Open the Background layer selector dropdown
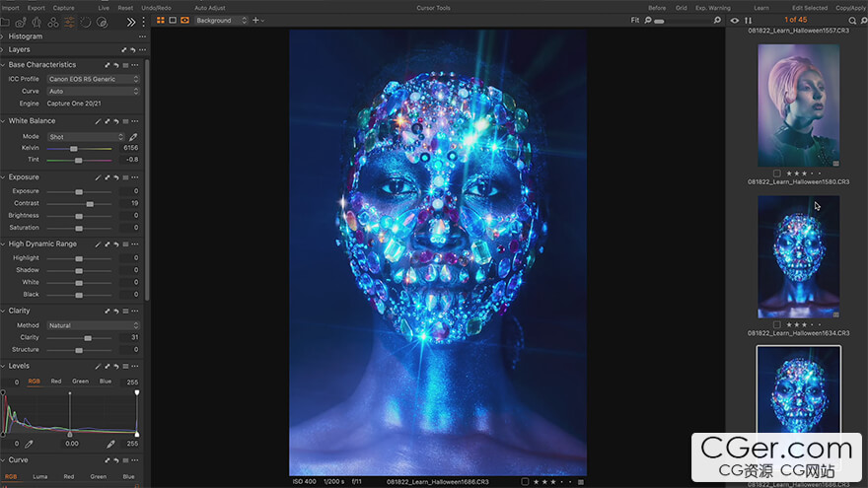Screen dimensions: 868x488 click(221, 21)
